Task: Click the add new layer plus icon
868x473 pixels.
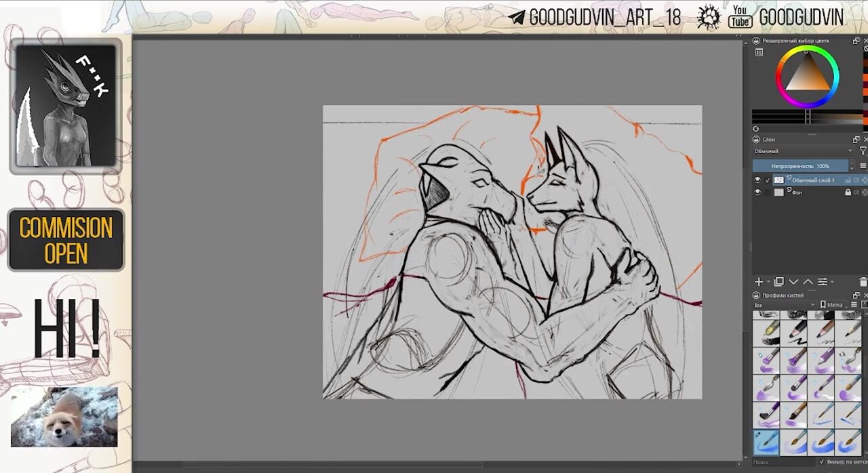Action: [759, 282]
